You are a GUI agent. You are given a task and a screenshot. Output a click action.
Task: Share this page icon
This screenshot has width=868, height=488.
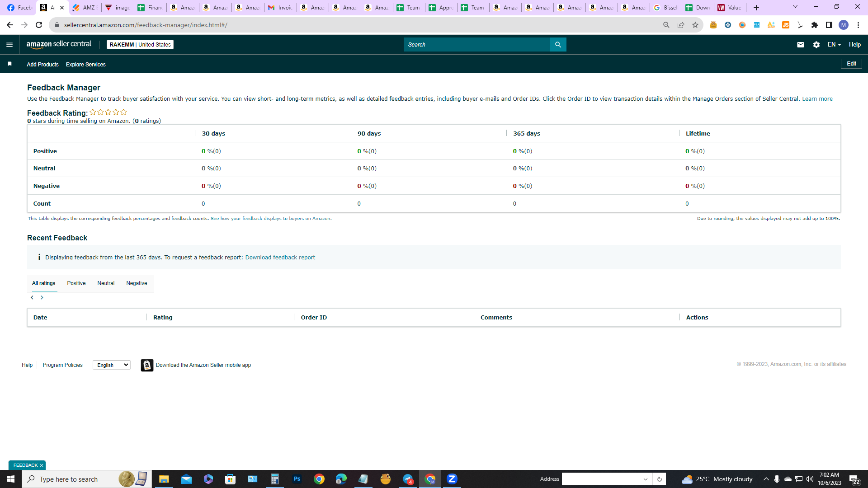tap(680, 25)
